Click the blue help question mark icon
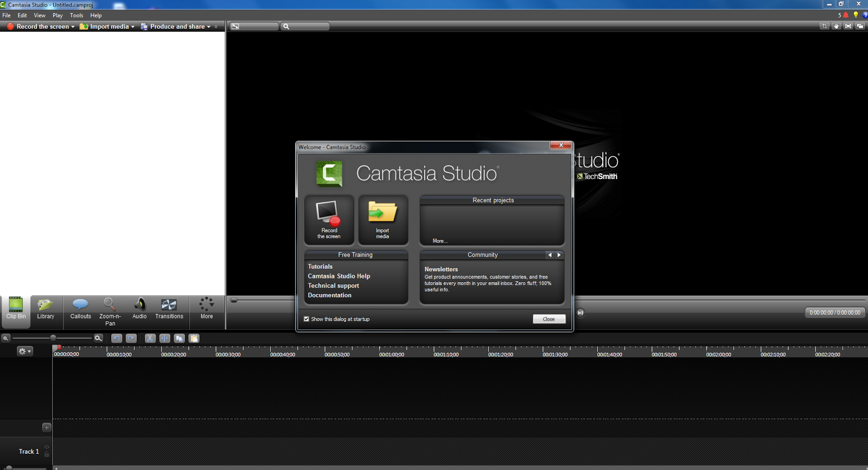The width and height of the screenshot is (868, 470). (865, 15)
